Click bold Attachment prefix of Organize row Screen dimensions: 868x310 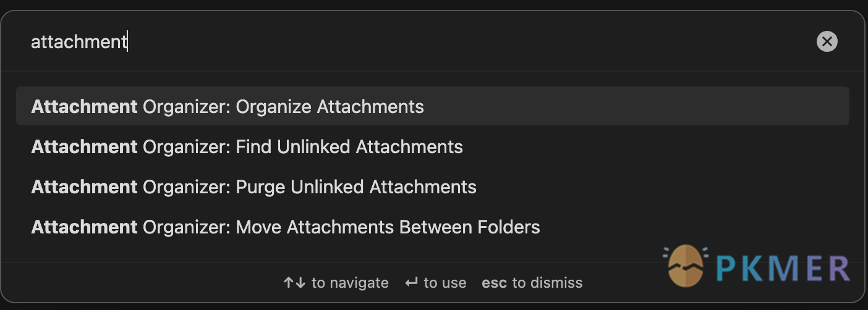[x=84, y=106]
